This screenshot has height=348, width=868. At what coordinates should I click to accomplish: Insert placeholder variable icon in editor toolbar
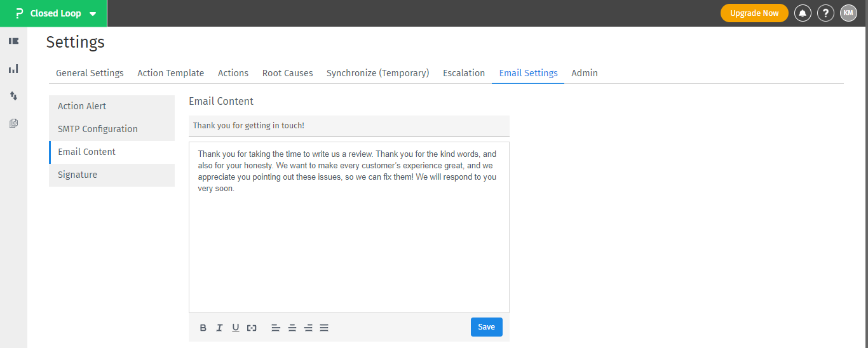point(252,328)
